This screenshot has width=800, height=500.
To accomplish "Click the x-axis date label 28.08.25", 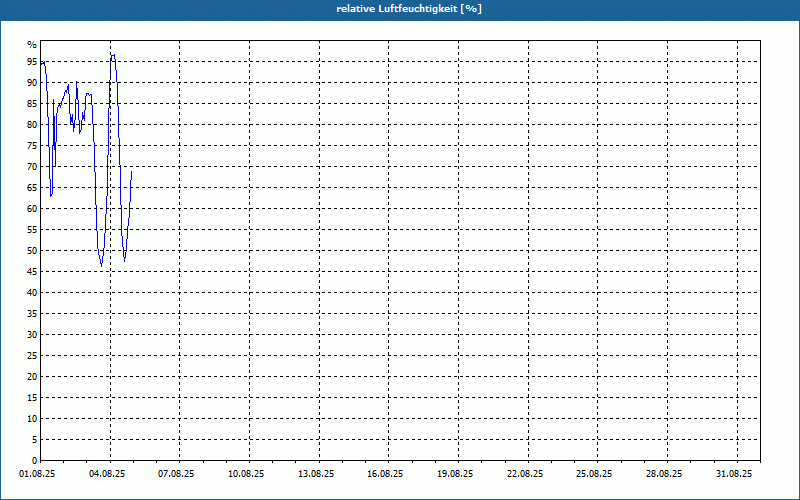I will (x=664, y=474).
